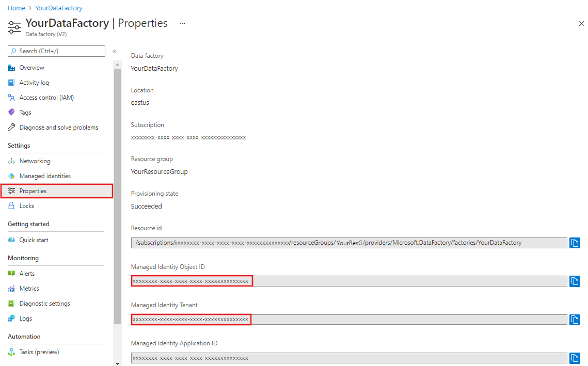Click the Quick start cloud icon
This screenshot has width=588, height=366.
(12, 240)
